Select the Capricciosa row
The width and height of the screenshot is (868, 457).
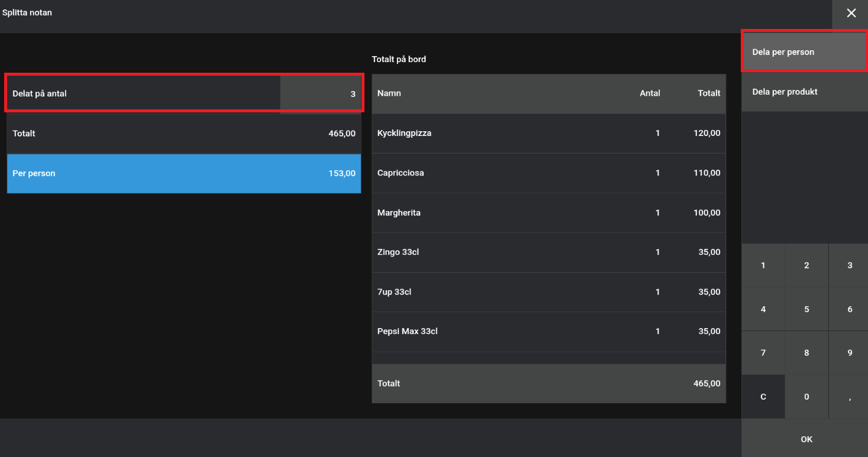coord(548,173)
